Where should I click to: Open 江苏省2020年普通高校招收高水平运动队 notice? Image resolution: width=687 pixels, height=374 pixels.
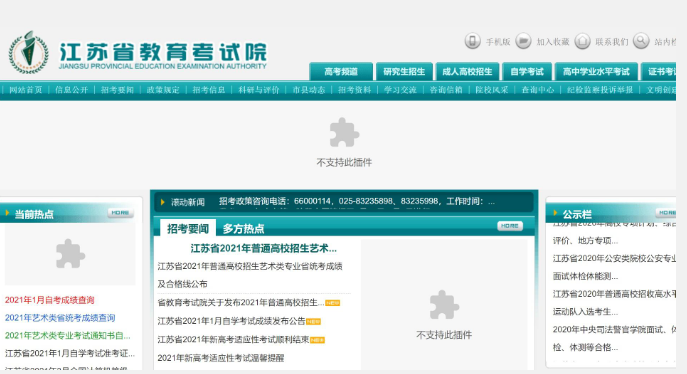pyautogui.click(x=614, y=303)
